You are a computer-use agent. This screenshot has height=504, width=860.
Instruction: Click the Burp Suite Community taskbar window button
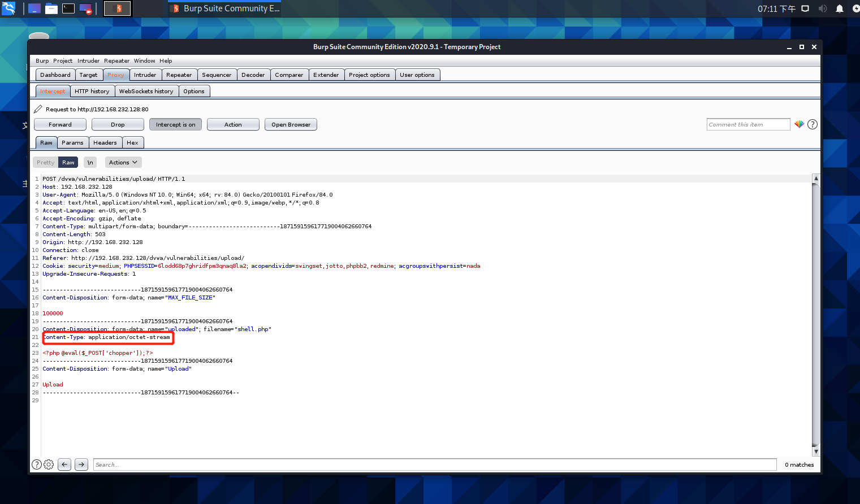(x=225, y=8)
